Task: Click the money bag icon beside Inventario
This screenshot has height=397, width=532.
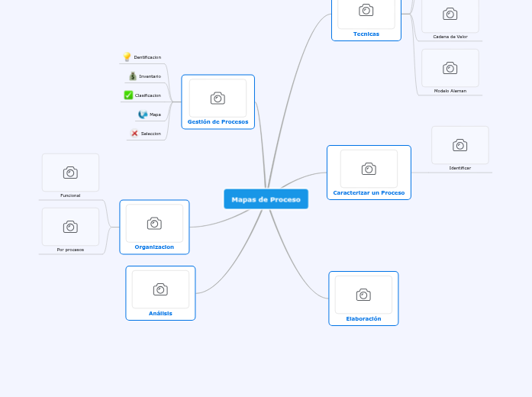Action: 133,76
